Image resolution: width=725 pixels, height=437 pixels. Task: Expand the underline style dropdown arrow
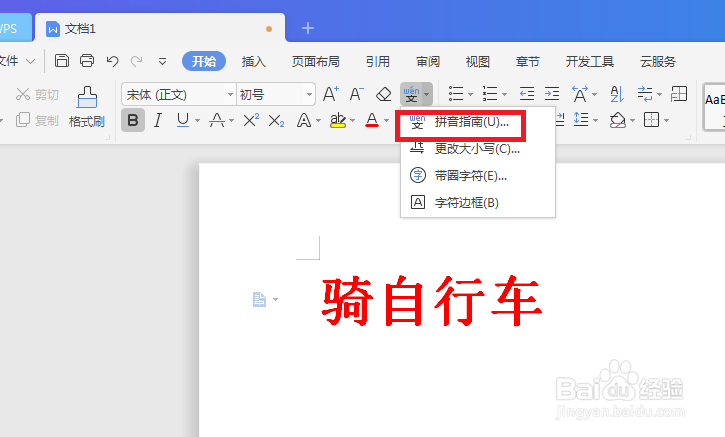coord(197,121)
